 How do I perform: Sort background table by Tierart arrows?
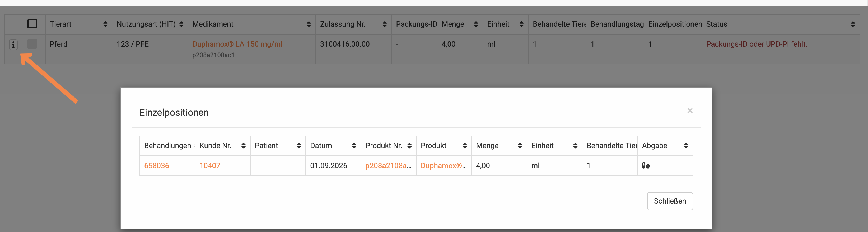tap(105, 24)
